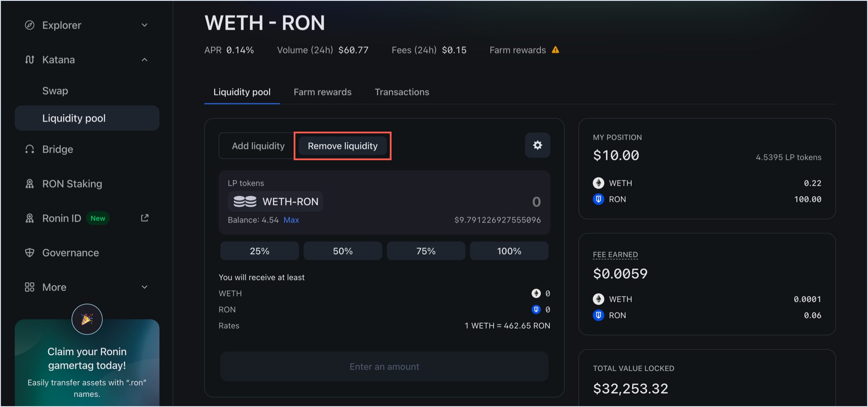Open the Liquidity pool tab
Viewport: 868px width, 407px height.
click(x=242, y=92)
